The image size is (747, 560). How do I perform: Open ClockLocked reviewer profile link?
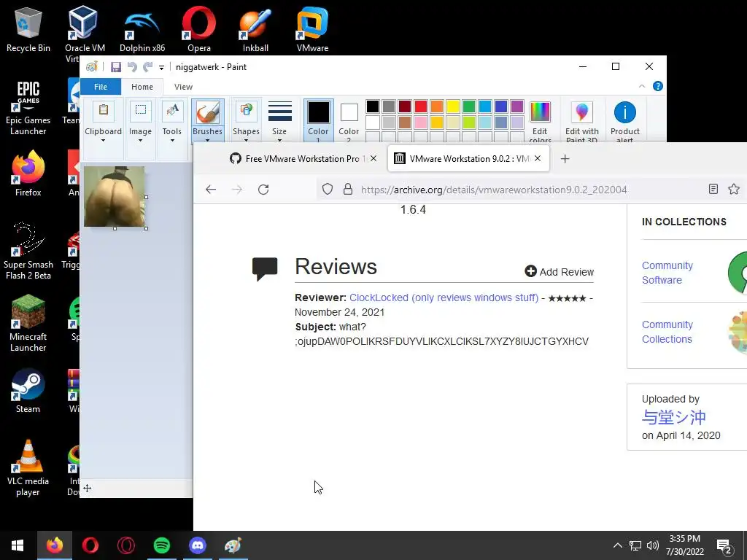pyautogui.click(x=444, y=297)
